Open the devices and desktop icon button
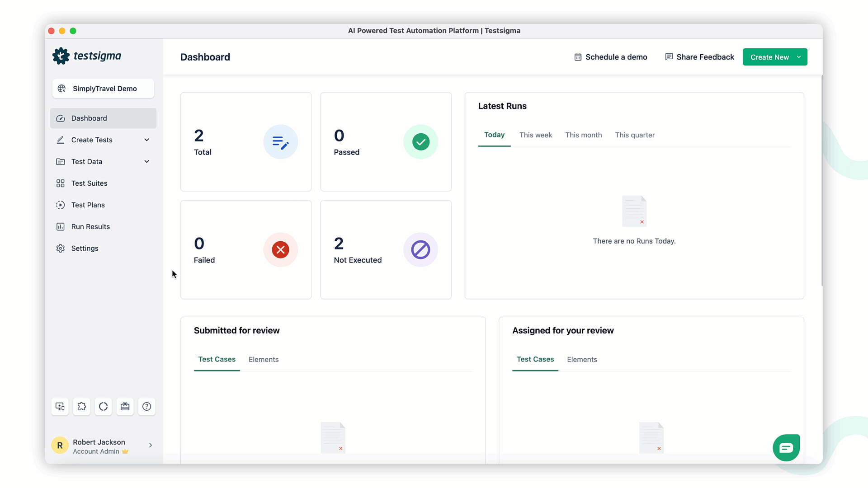This screenshot has height=488, width=868. click(x=60, y=407)
